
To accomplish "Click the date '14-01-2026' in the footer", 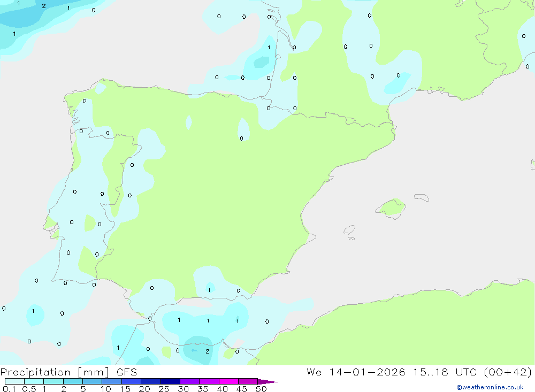I will click(367, 372).
